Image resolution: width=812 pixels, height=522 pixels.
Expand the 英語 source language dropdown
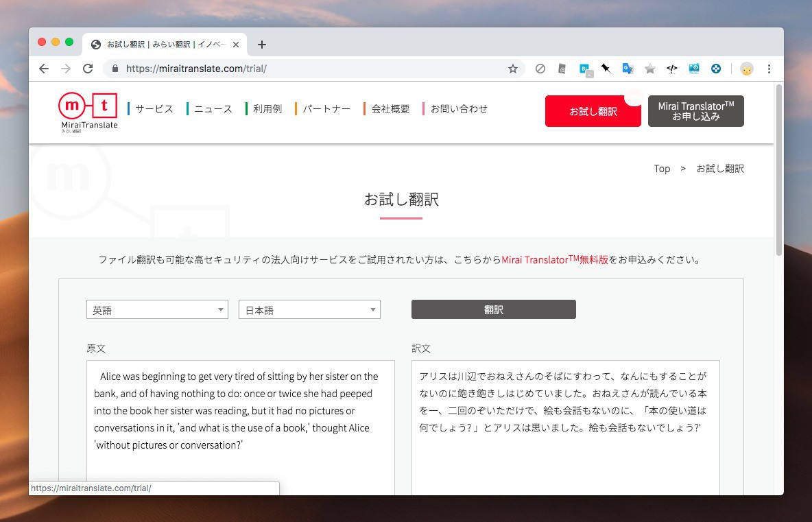(x=158, y=309)
